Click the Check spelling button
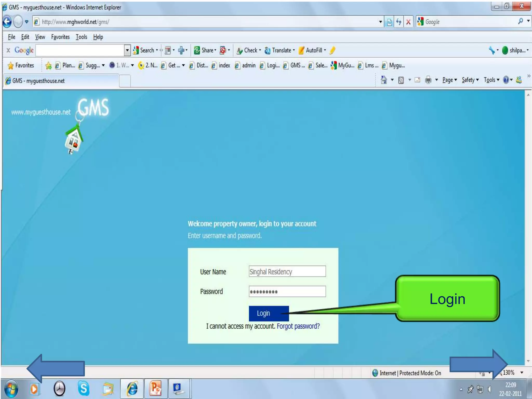Image resolution: width=532 pixels, height=399 pixels. (249, 50)
